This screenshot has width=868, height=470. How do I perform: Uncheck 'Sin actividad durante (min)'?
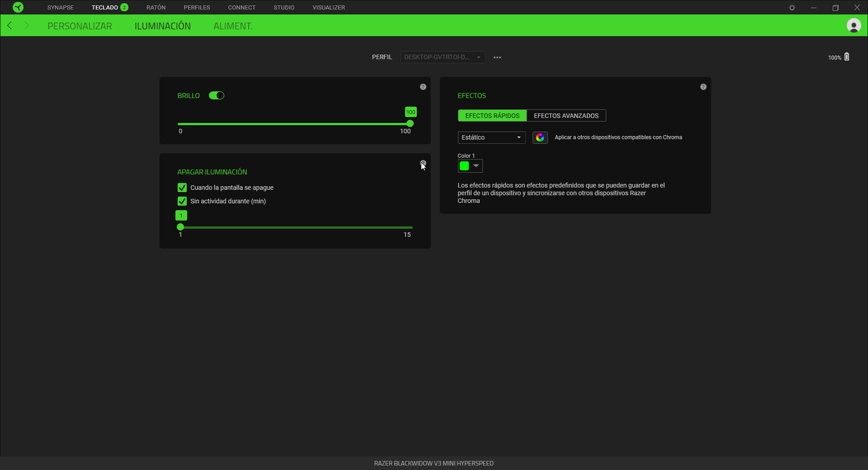pos(182,201)
